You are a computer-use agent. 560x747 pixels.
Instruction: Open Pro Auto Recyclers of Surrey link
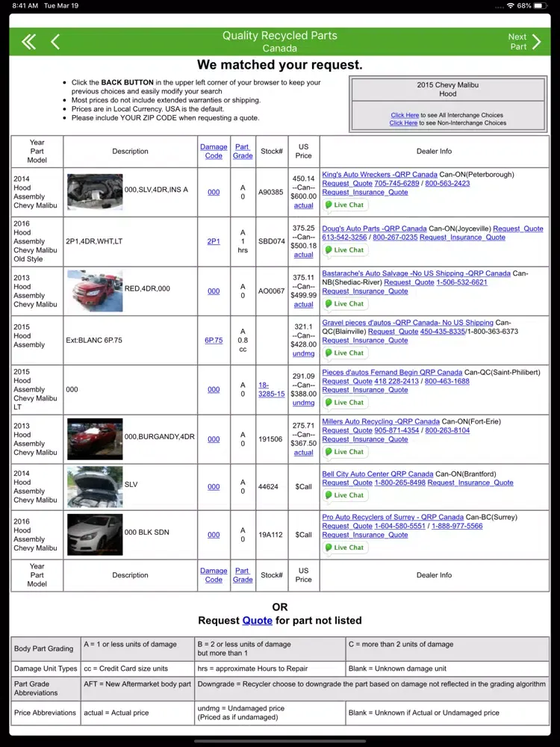[x=393, y=517]
